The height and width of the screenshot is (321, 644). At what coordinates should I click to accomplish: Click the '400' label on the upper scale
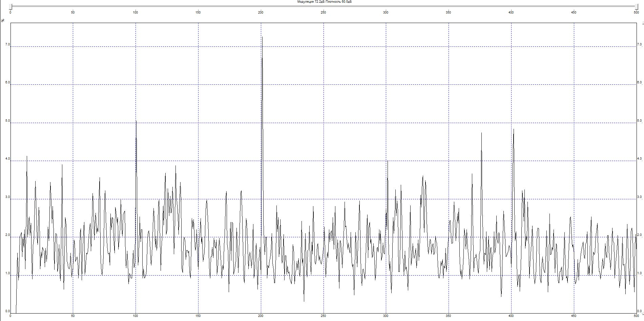511,13
